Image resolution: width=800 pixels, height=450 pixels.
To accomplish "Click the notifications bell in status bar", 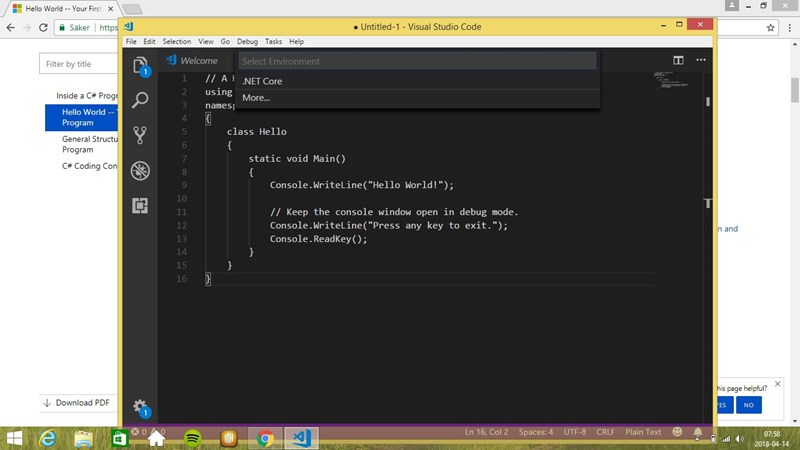I will click(698, 432).
